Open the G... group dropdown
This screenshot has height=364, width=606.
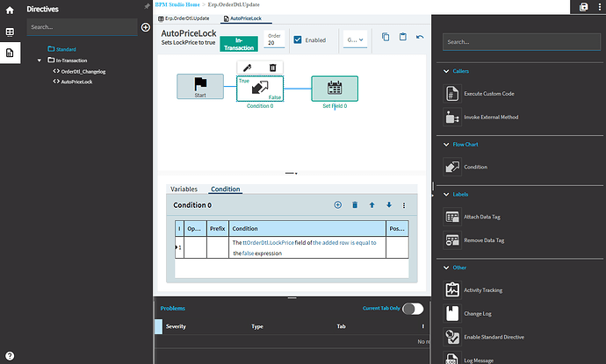click(355, 39)
